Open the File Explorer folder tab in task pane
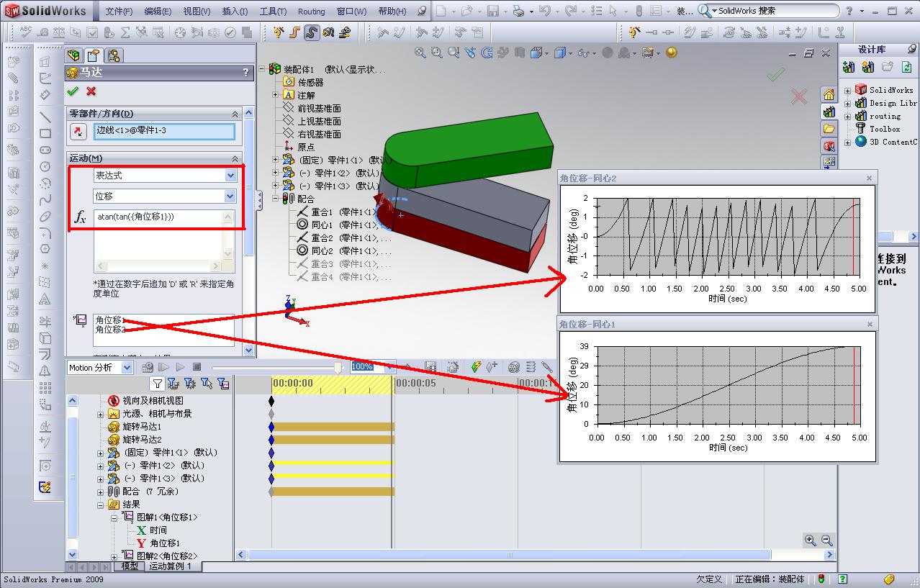 click(x=829, y=129)
